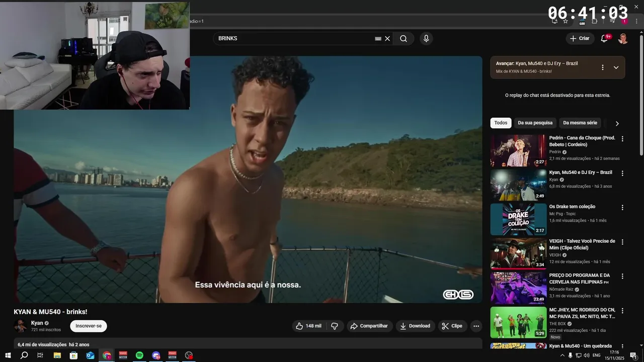Open video description with 6,4 mi de visualizações
The width and height of the screenshot is (644, 362).
(x=248, y=344)
